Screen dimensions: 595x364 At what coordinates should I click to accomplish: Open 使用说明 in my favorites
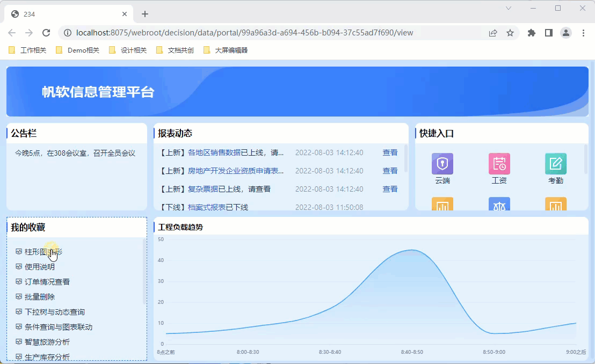pyautogui.click(x=39, y=267)
